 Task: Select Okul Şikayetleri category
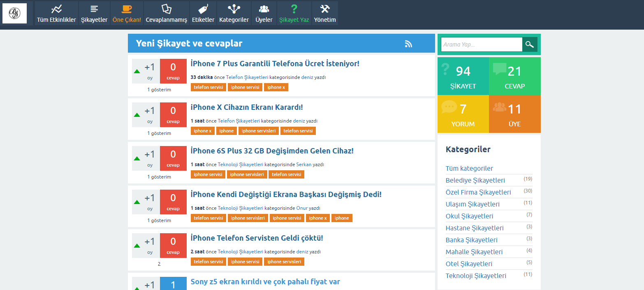[x=470, y=216]
